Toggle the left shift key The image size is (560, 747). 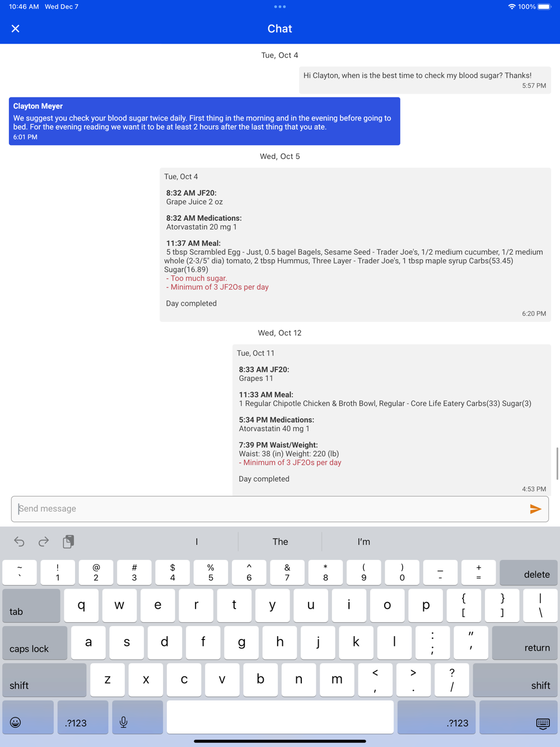[44, 680]
